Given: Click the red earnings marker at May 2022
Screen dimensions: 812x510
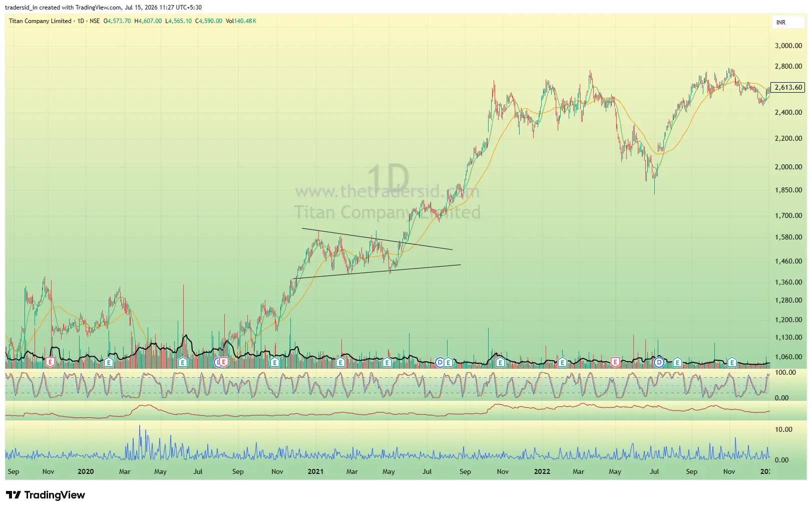Looking at the screenshot, I should 615,362.
